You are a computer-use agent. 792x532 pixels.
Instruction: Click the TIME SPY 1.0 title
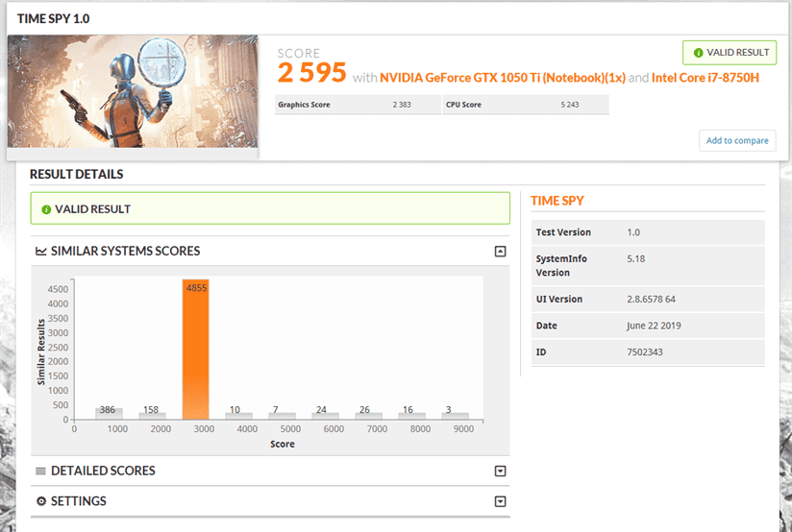(x=54, y=18)
